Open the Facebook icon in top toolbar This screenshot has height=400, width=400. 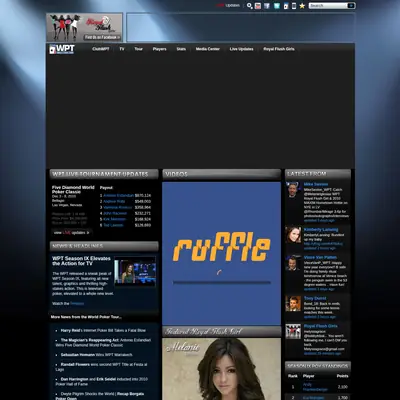click(267, 6)
